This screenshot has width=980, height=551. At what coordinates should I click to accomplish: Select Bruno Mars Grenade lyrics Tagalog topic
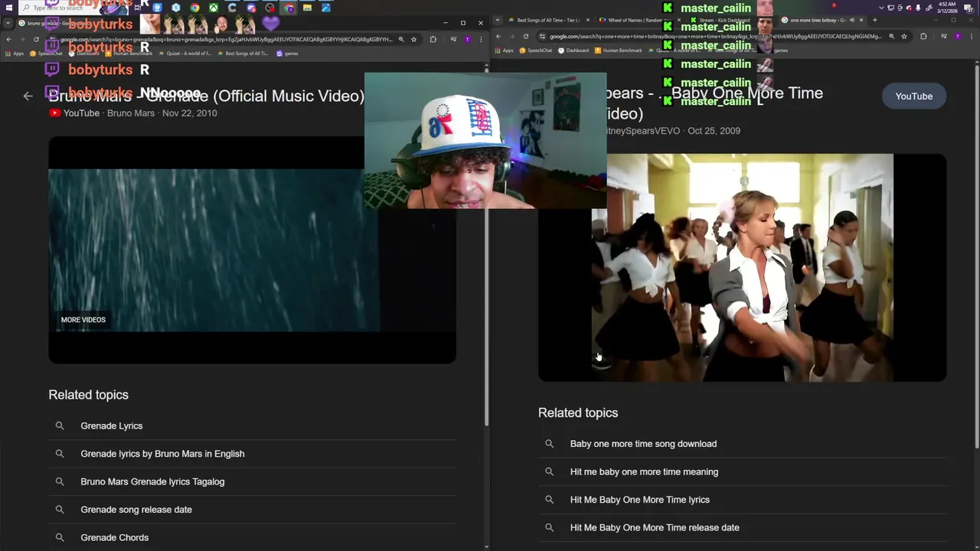[x=152, y=481]
